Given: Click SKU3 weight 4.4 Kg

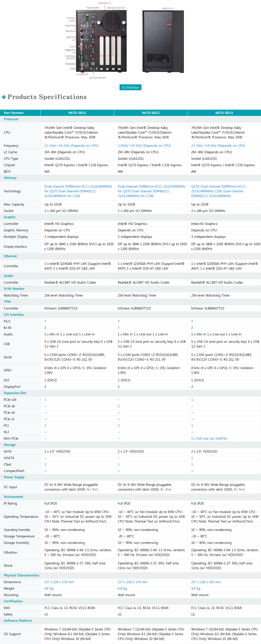Looking at the screenshot, I should coord(196,589).
